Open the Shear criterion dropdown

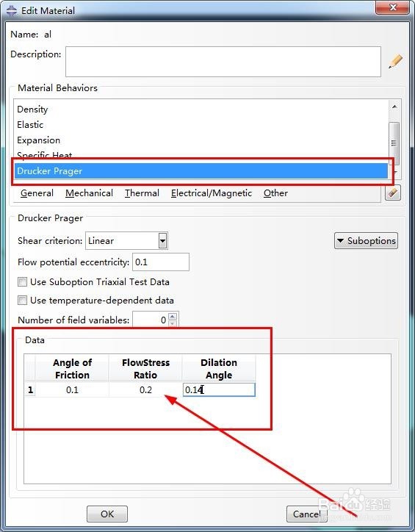(163, 241)
